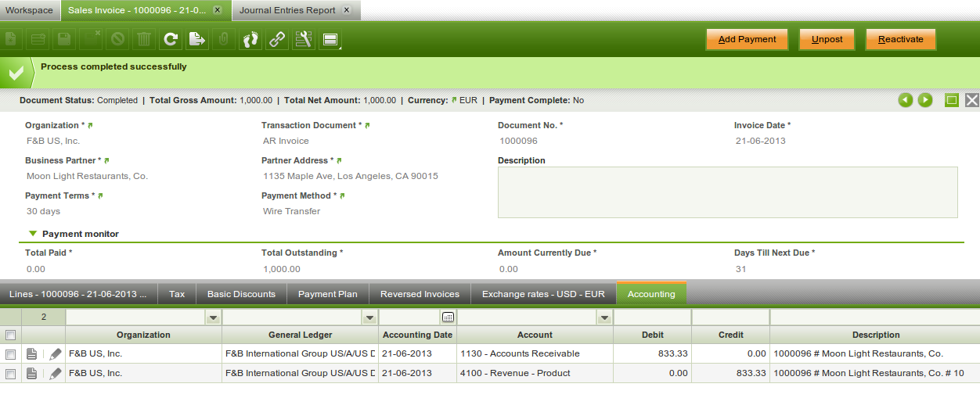Edit the Accounts Receivable row with pencil icon

tap(55, 354)
